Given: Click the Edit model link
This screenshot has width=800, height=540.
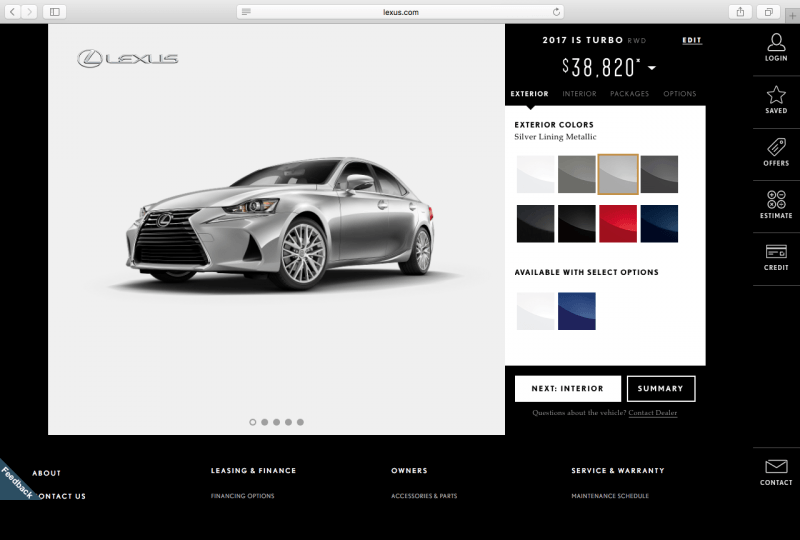Looking at the screenshot, I should coord(692,40).
